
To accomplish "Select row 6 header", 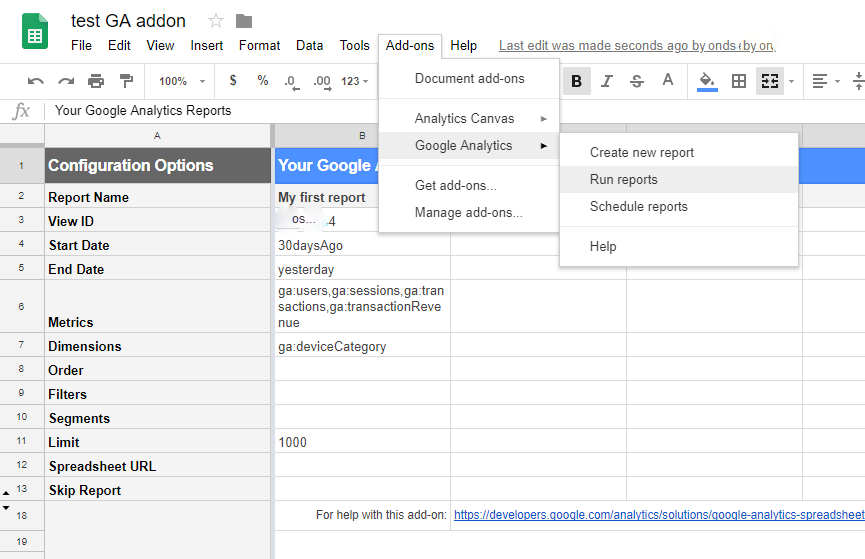I will (x=22, y=306).
